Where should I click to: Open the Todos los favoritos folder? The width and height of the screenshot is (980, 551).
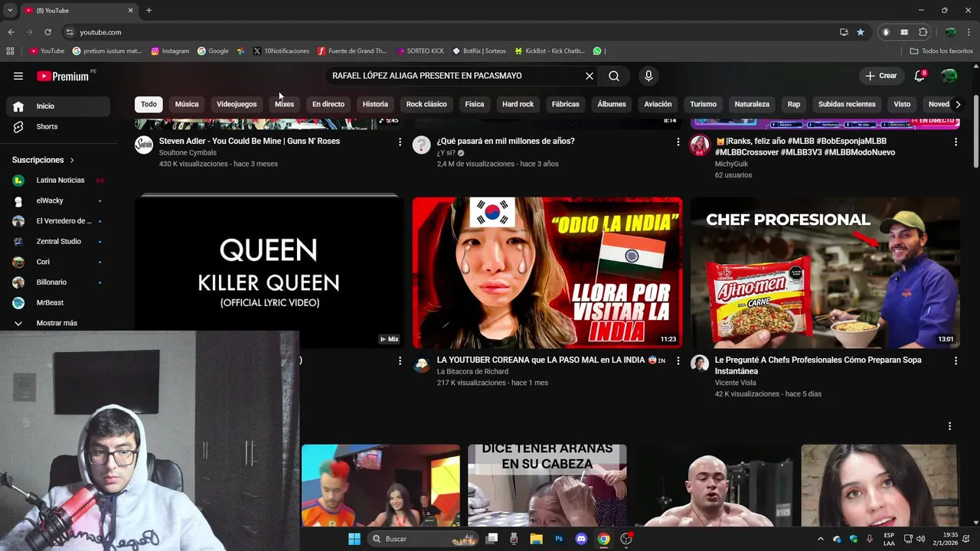point(941,51)
